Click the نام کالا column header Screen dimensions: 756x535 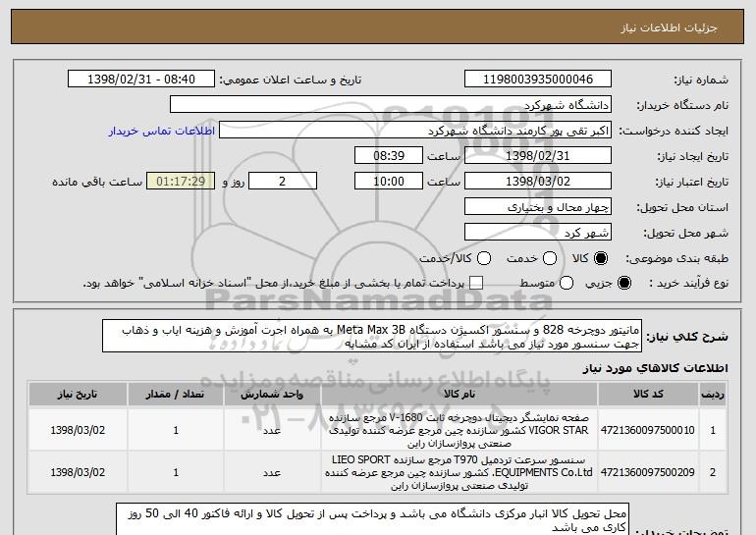459,395
